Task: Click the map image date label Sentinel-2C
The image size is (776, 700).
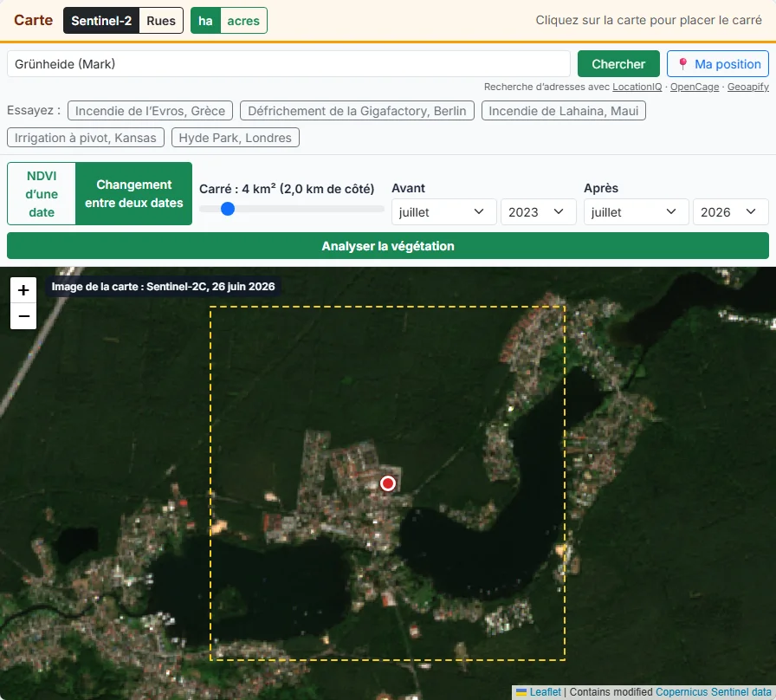Action: (x=163, y=287)
